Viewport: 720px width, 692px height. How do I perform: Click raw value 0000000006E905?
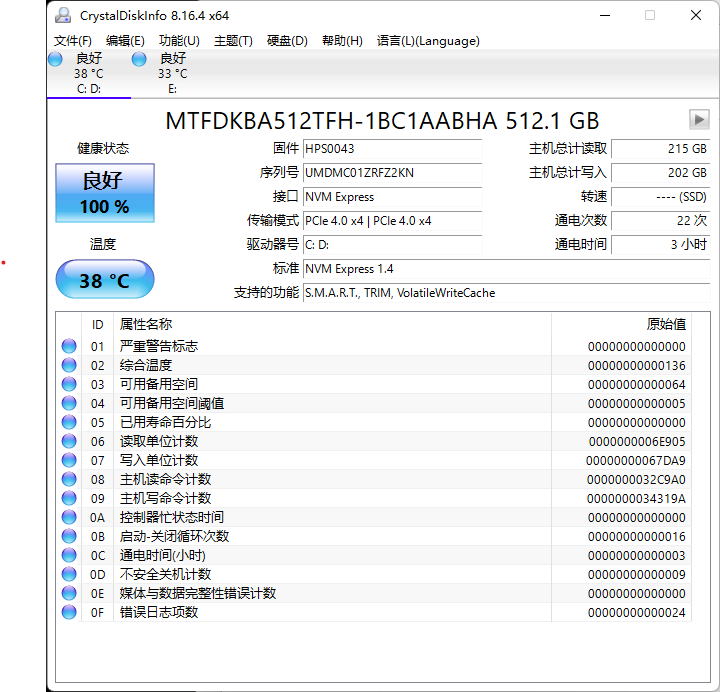click(637, 442)
